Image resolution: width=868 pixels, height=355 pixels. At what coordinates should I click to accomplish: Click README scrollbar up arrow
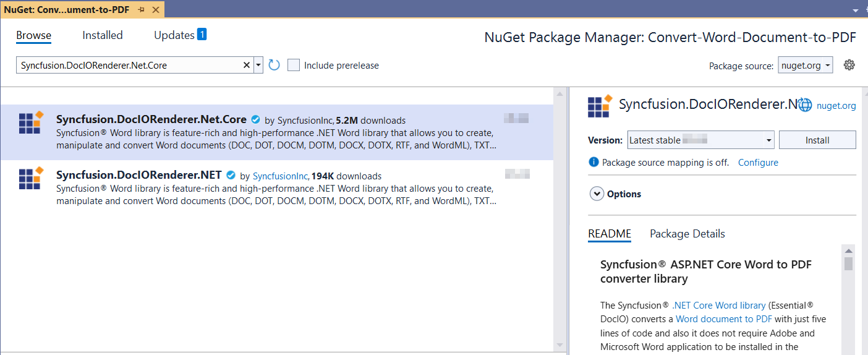849,250
